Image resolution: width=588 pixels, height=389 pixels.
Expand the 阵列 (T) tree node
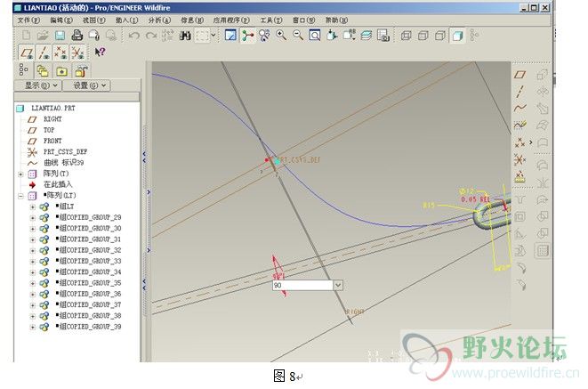[21, 174]
